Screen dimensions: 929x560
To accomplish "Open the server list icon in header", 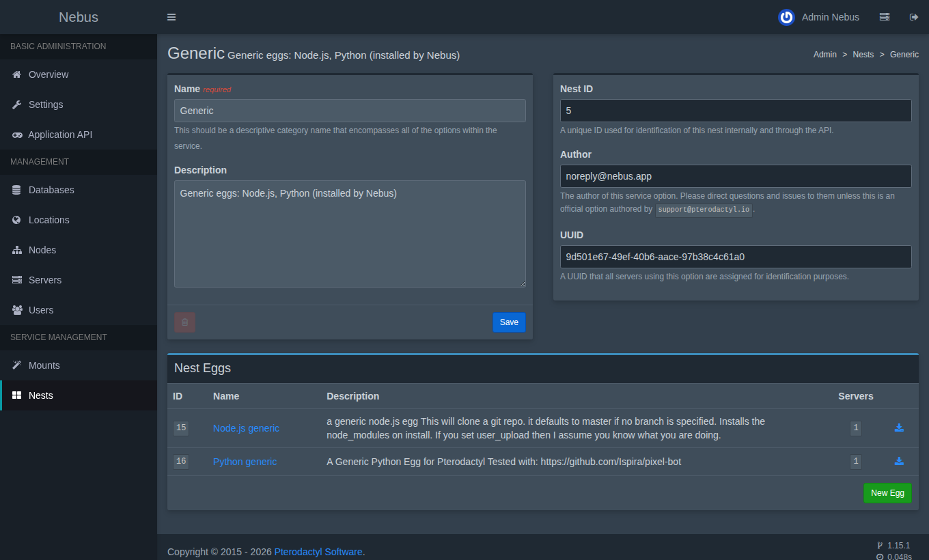I will point(885,17).
